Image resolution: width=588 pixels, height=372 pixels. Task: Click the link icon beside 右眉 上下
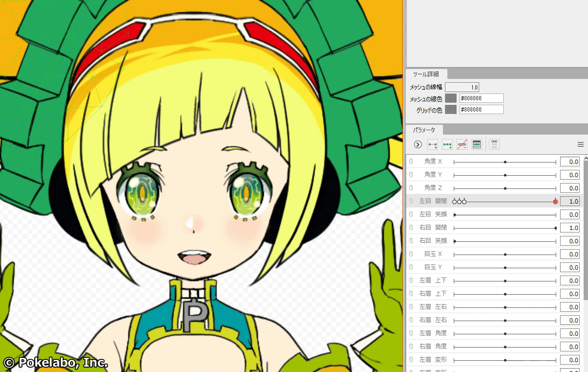pos(411,294)
